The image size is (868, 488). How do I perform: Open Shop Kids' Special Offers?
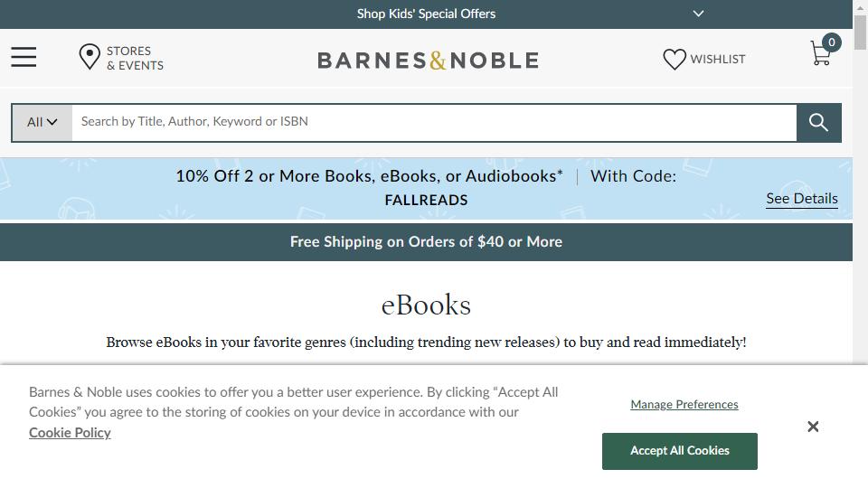(x=426, y=14)
